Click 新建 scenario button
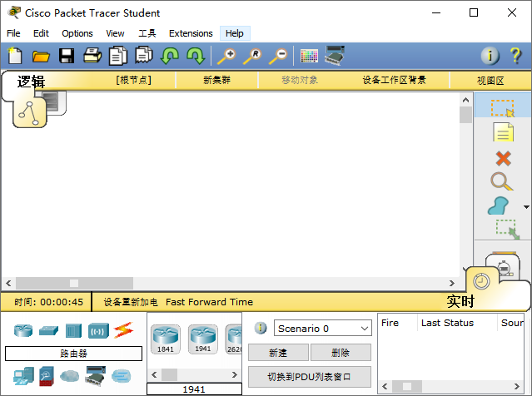The height and width of the screenshot is (396, 532). 278,353
